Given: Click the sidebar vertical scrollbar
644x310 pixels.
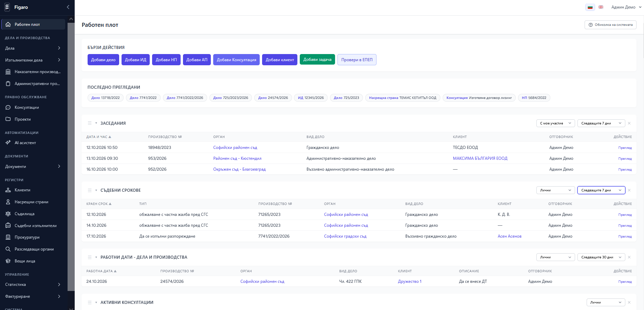Looking at the screenshot, I should 71,156.
